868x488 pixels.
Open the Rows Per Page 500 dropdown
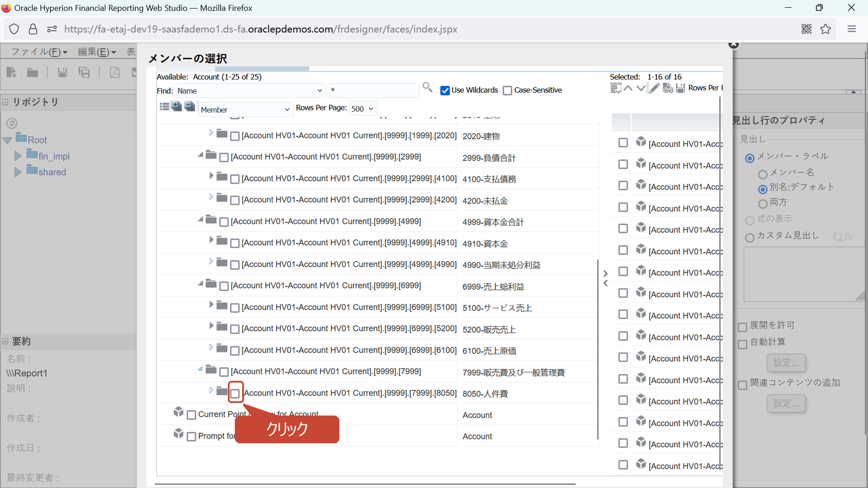click(x=363, y=108)
